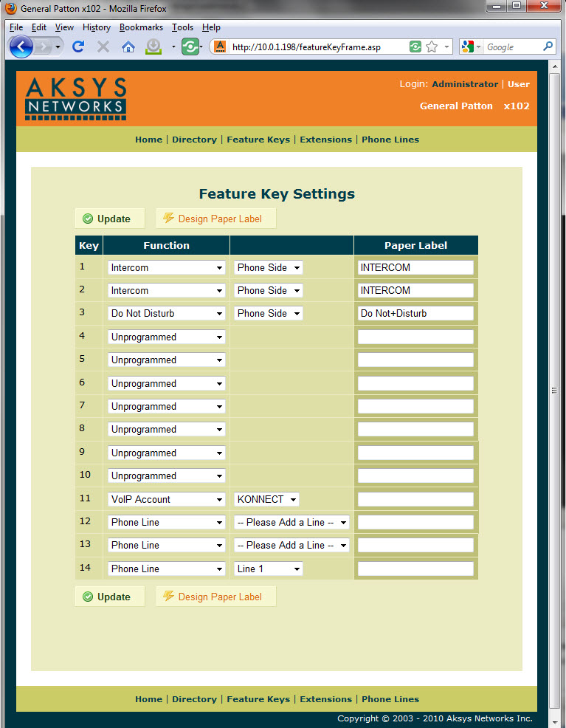Click the bottom Design Paper Label button
The image size is (566, 728).
point(215,597)
